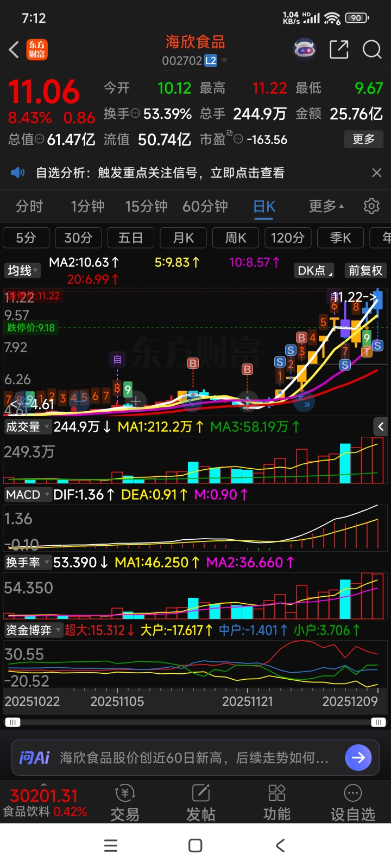
Task: Open DK点 dropdown
Action: click(x=314, y=270)
